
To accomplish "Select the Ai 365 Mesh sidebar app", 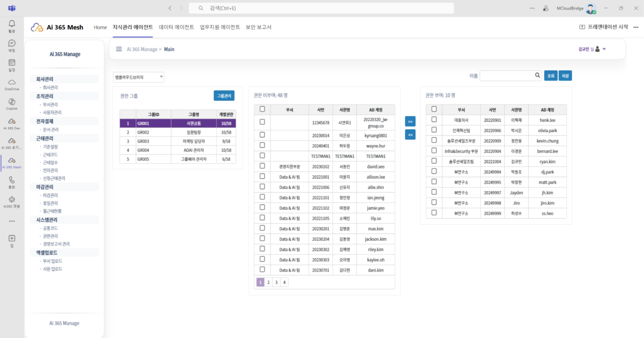I will point(12,160).
